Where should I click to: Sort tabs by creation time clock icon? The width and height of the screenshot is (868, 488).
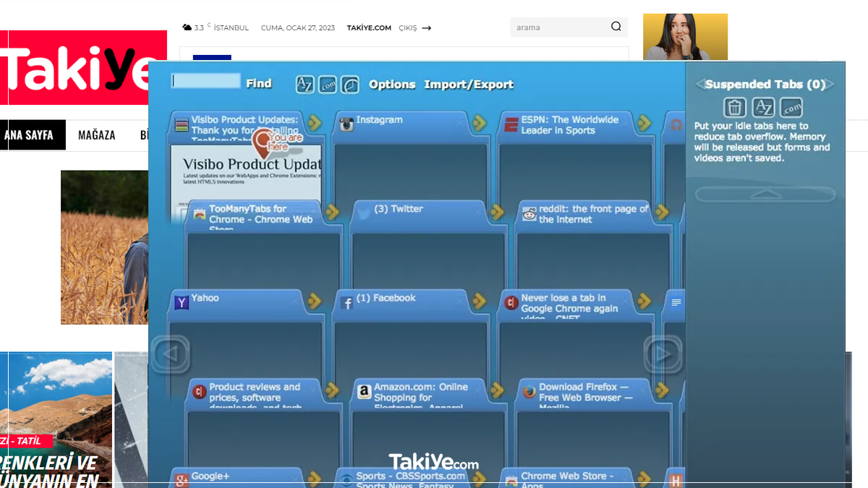350,85
